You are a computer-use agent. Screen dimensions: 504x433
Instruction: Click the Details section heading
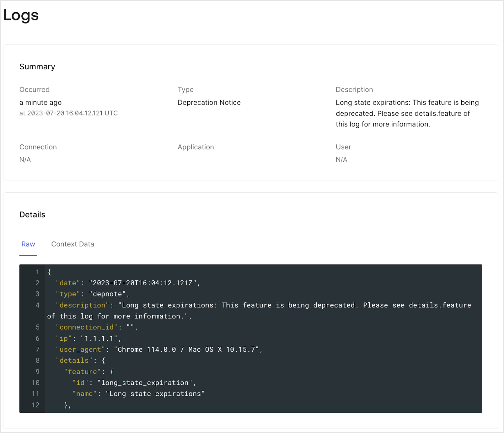tap(32, 215)
